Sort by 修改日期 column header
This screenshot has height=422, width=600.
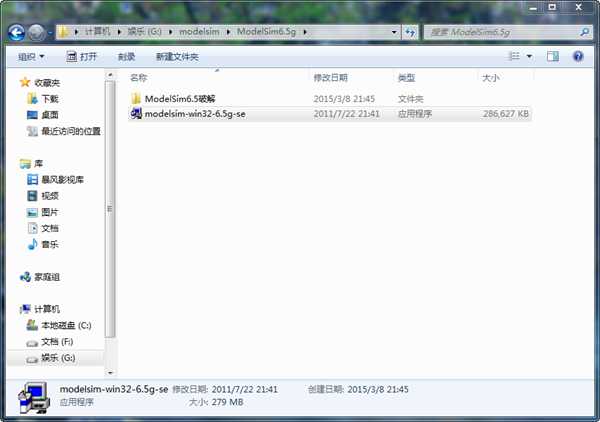pyautogui.click(x=332, y=77)
